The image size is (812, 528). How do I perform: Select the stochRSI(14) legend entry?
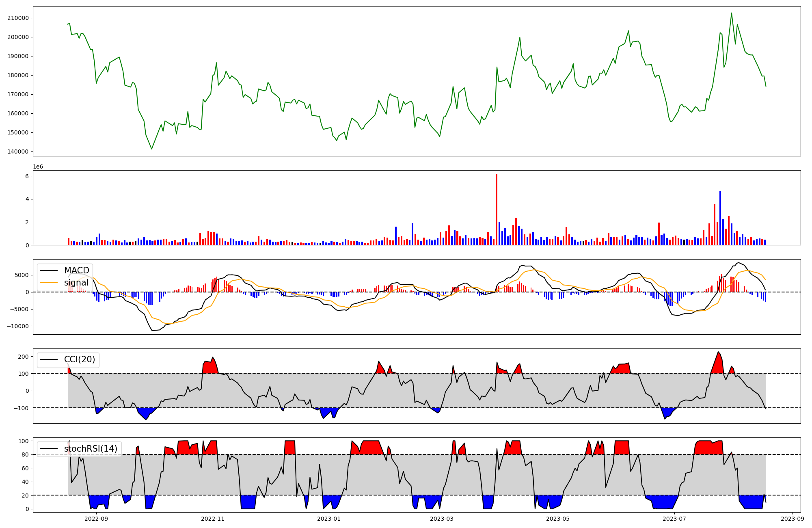coord(91,449)
